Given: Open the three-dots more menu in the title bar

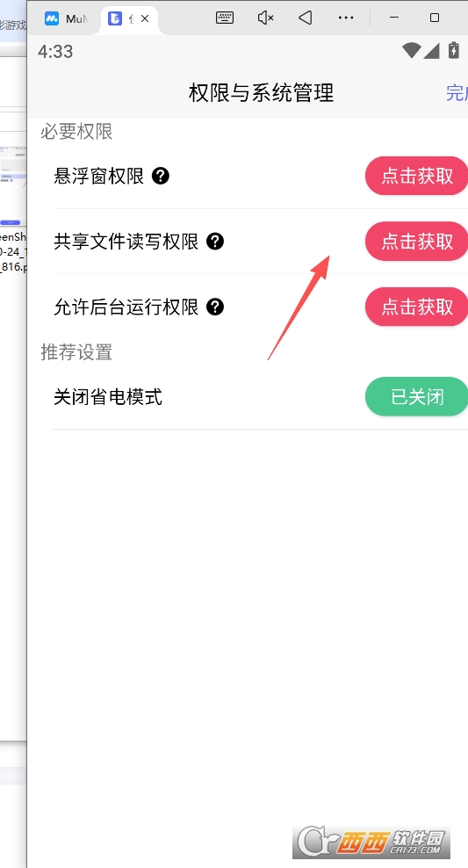Looking at the screenshot, I should click(346, 18).
